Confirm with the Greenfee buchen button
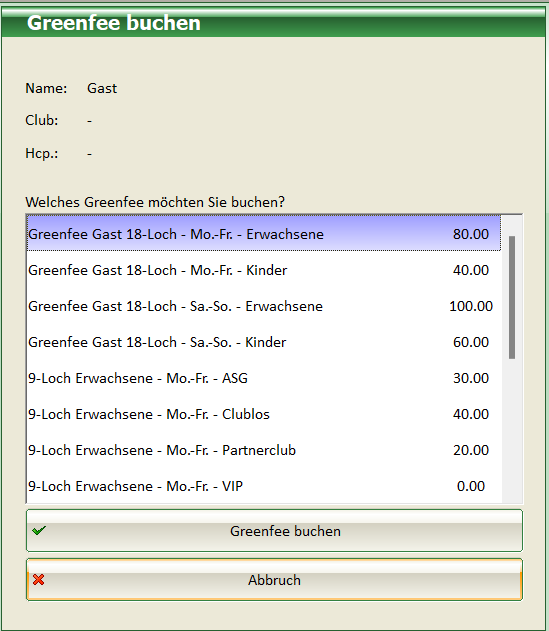This screenshot has height=631, width=549. [x=274, y=530]
